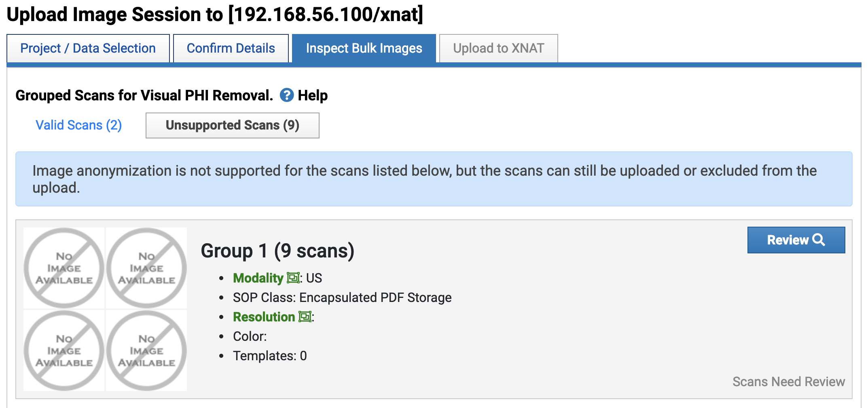
Task: Switch to the Confirm Details tab
Action: (231, 48)
